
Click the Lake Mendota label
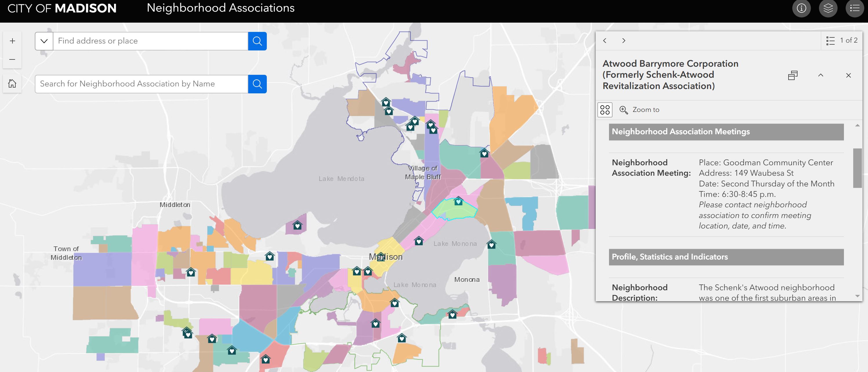341,179
